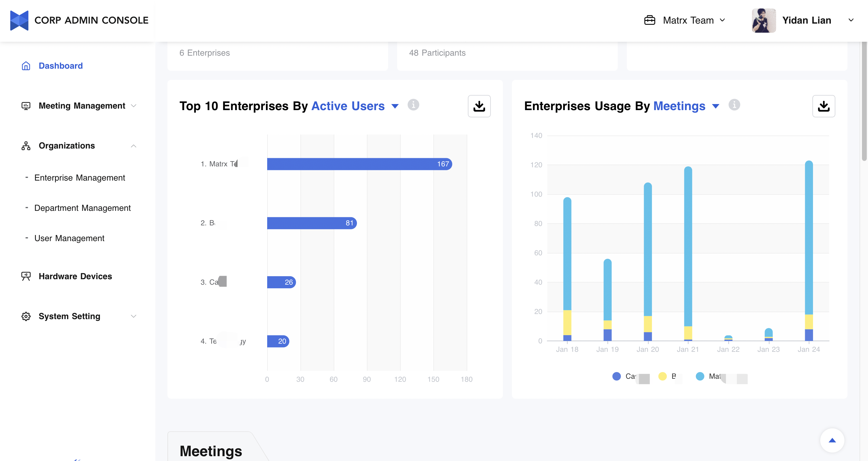Click info icon beside Active Users title

pyautogui.click(x=413, y=105)
